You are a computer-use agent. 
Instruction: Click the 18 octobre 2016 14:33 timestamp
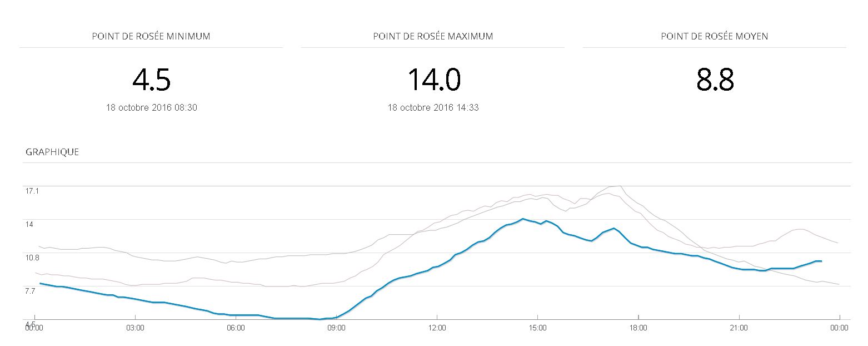pyautogui.click(x=433, y=108)
